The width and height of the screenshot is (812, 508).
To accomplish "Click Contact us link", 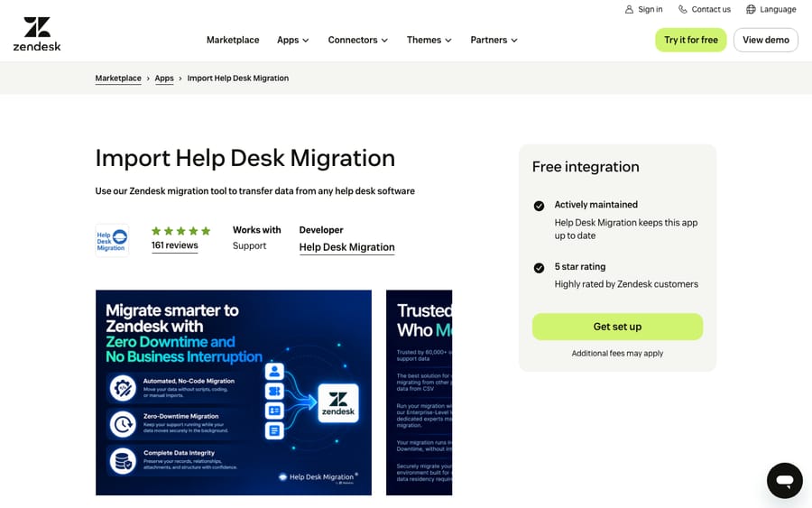I will click(x=705, y=9).
